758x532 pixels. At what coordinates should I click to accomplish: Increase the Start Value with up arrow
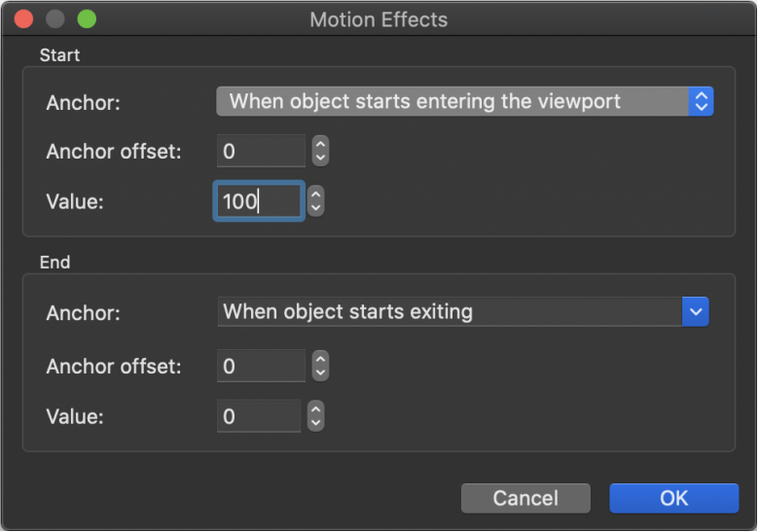coord(315,194)
